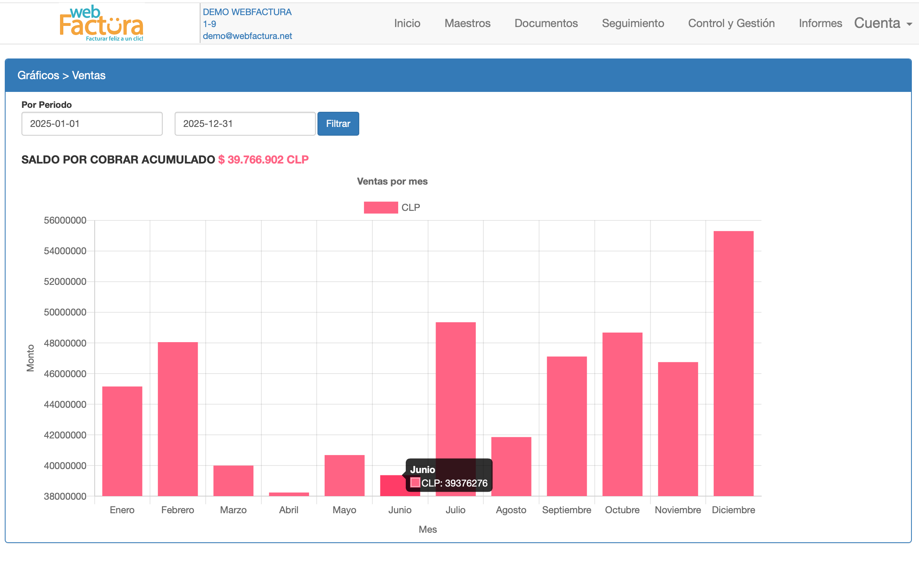
Task: Click the highlighted Junio bar
Action: pyautogui.click(x=392, y=485)
